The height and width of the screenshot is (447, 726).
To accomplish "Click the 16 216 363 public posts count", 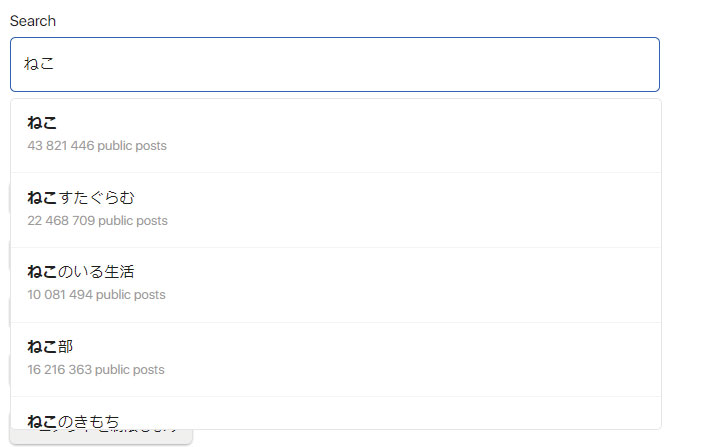I will (x=97, y=370).
